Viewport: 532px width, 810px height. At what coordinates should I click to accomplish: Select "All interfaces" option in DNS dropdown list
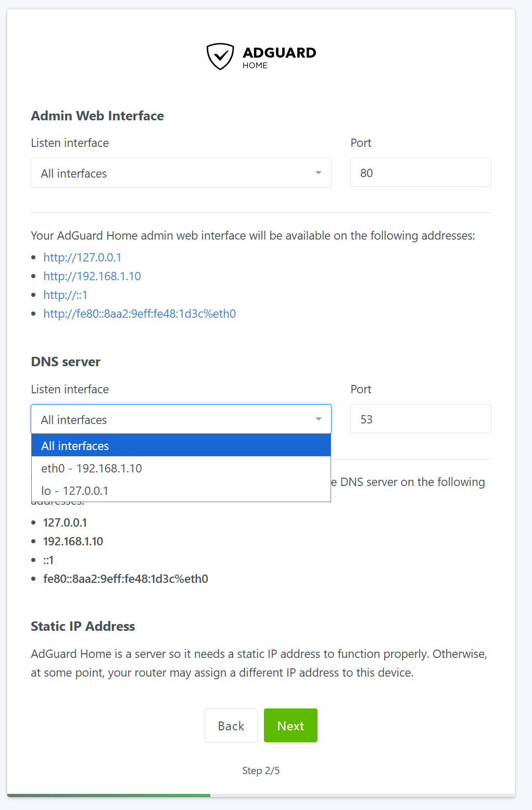[181, 446]
